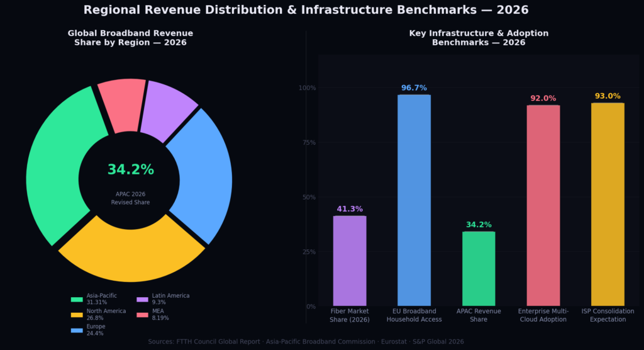Click the Sources footnote text at bottom

[x=306, y=341]
